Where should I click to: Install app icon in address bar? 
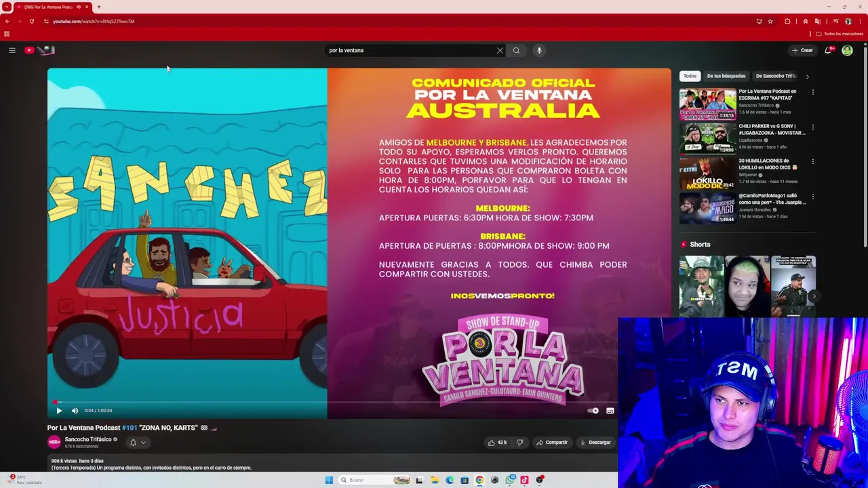759,21
